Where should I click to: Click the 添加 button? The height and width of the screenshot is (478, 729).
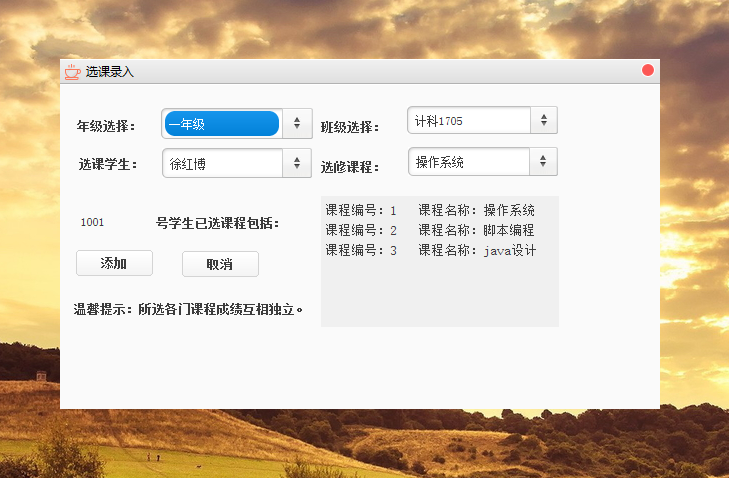click(114, 263)
